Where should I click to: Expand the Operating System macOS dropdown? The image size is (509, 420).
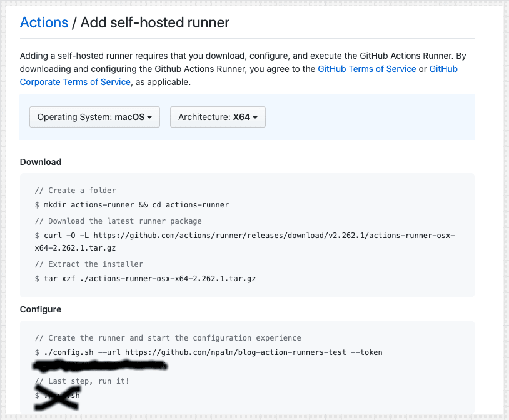click(x=95, y=117)
